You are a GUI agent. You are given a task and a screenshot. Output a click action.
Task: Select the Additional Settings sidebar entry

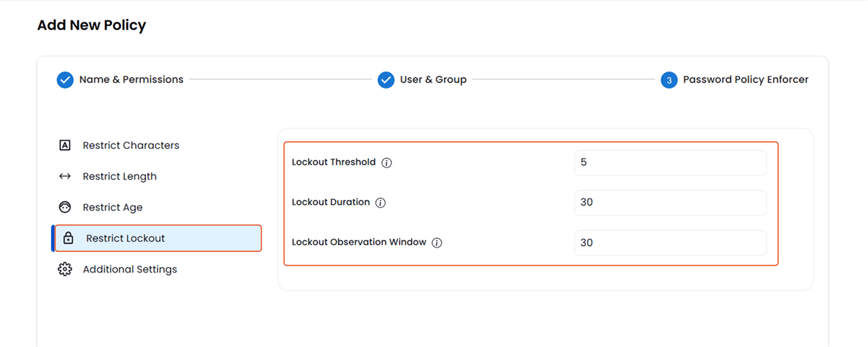coord(130,269)
